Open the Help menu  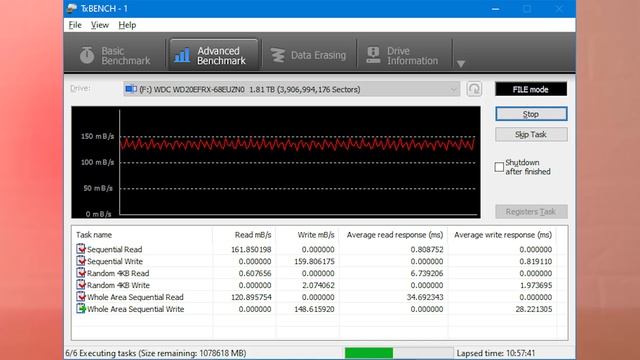coord(127,25)
